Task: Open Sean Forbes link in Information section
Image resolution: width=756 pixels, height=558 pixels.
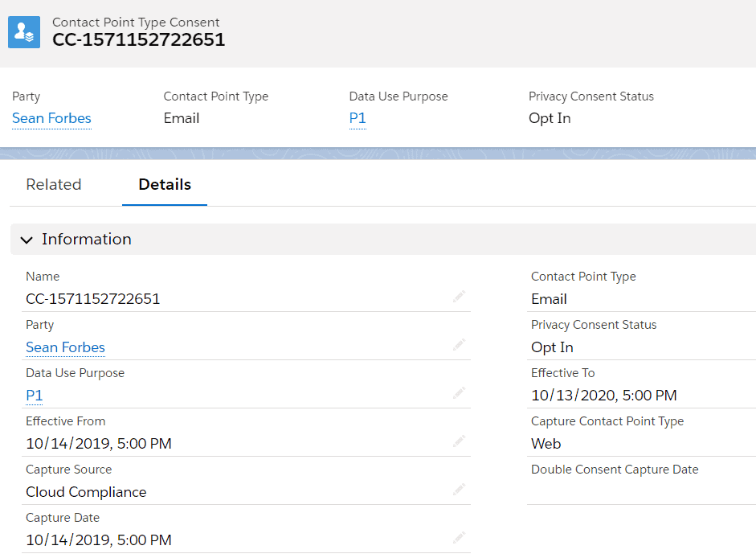Action: tap(65, 347)
